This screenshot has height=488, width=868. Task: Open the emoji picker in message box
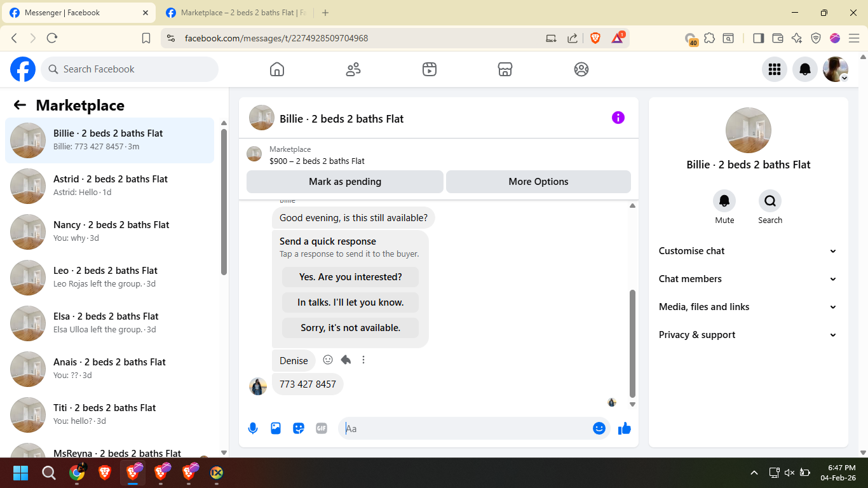click(x=599, y=428)
